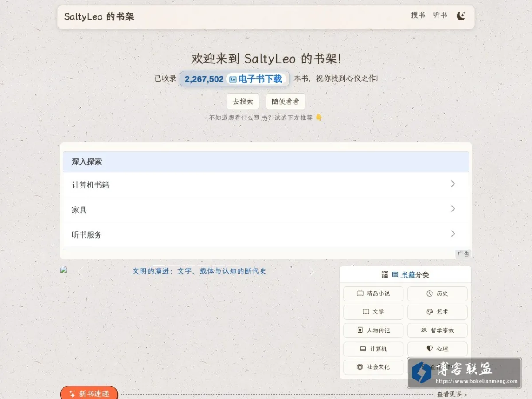This screenshot has height=399, width=532.
Task: Open the 心理 category
Action: 437,349
